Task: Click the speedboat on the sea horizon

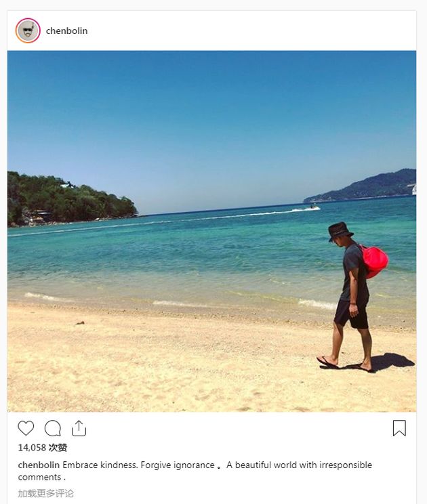Action: click(x=313, y=207)
